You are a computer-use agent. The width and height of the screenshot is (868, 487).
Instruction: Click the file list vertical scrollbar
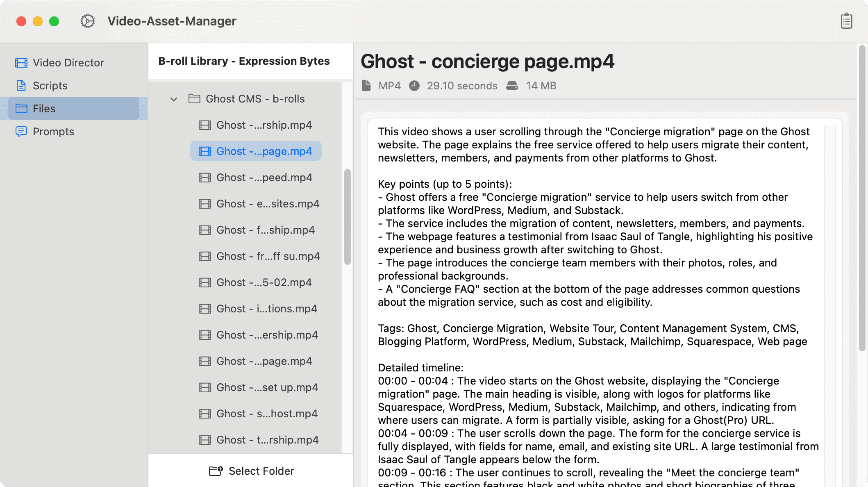[x=348, y=216]
